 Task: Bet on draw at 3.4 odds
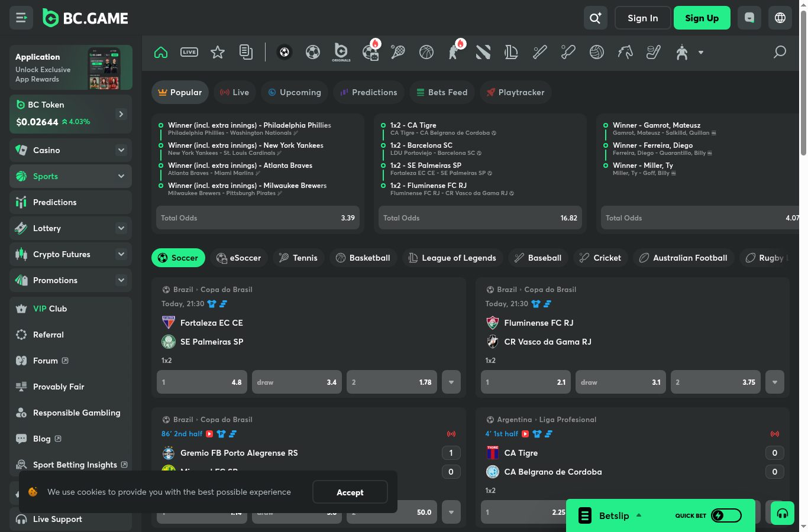point(297,382)
